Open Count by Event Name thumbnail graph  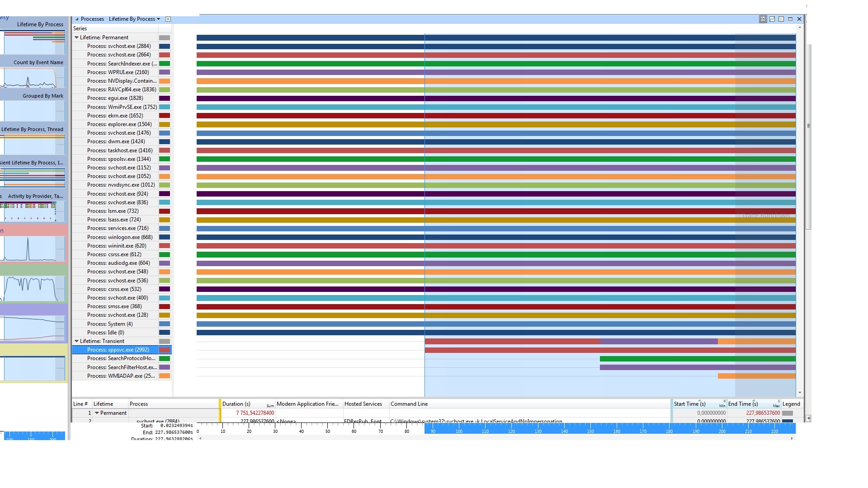[x=33, y=78]
